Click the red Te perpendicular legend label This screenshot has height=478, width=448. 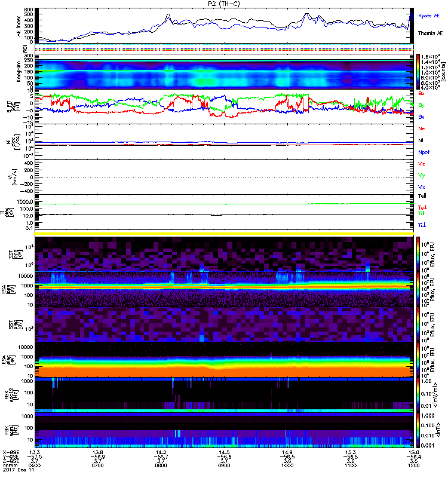(x=422, y=207)
